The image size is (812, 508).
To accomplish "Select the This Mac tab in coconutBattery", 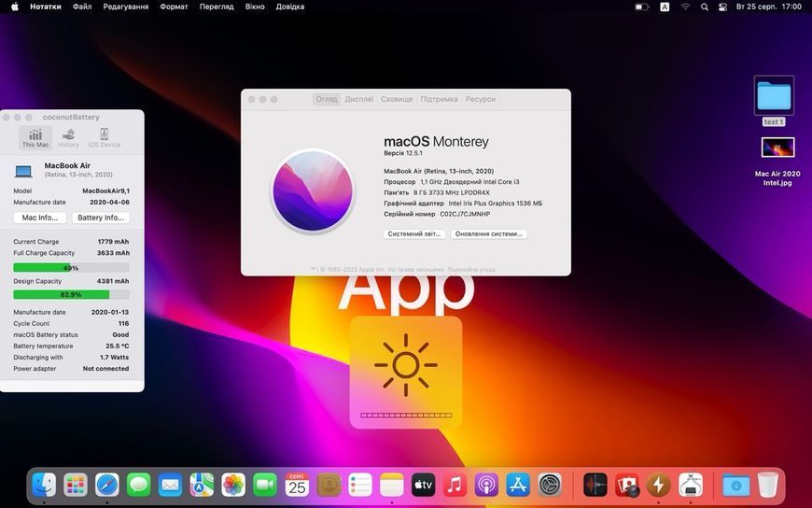I will pos(35,138).
